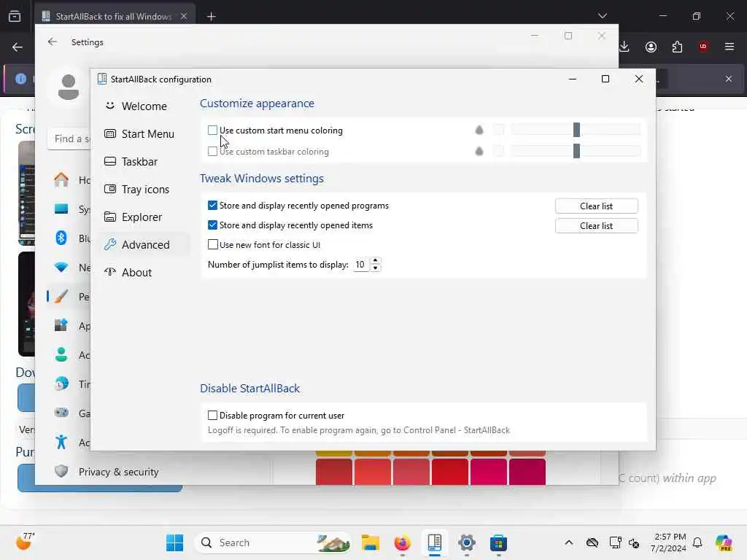Toggle Use custom taskbar coloring checkbox

pos(212,152)
